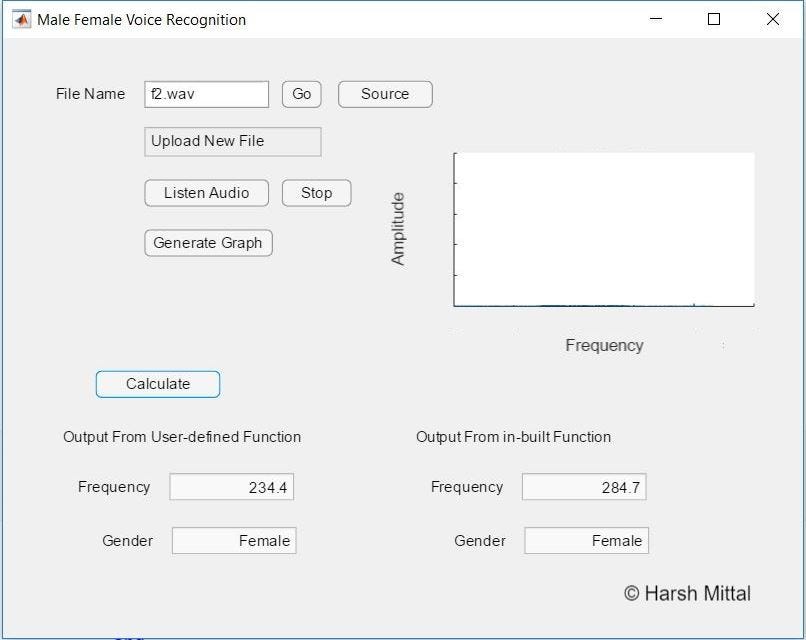Stop audio playback with Stop button

[317, 193]
